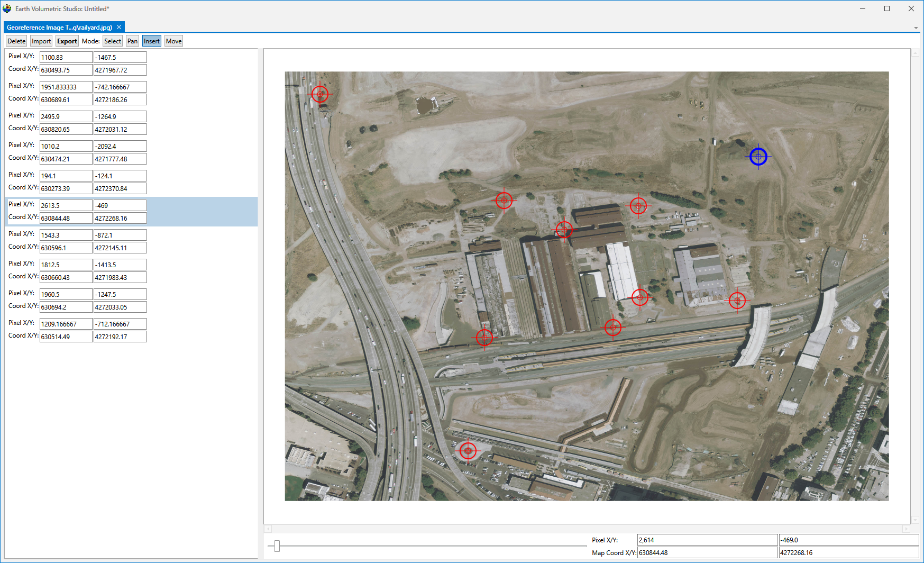Screen dimensions: 924x563
Task: Click the bottom Pixel X field showing 2,614
Action: click(x=707, y=540)
